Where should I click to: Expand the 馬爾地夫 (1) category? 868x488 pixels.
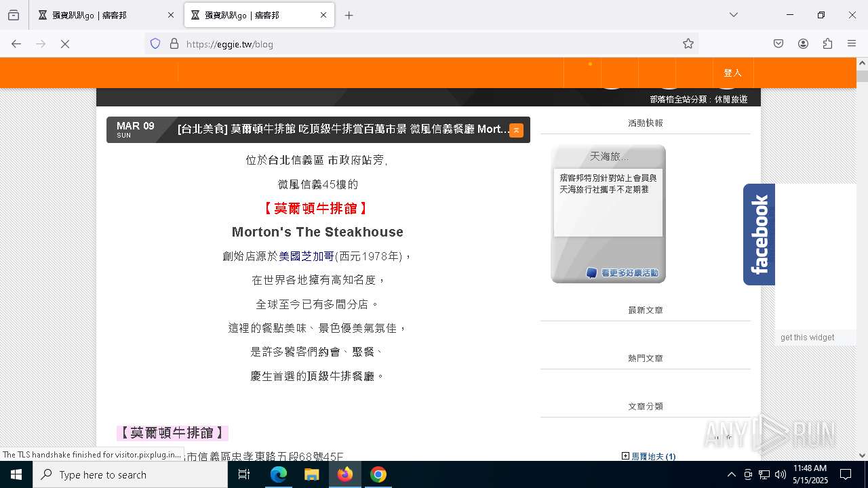pyautogui.click(x=625, y=456)
